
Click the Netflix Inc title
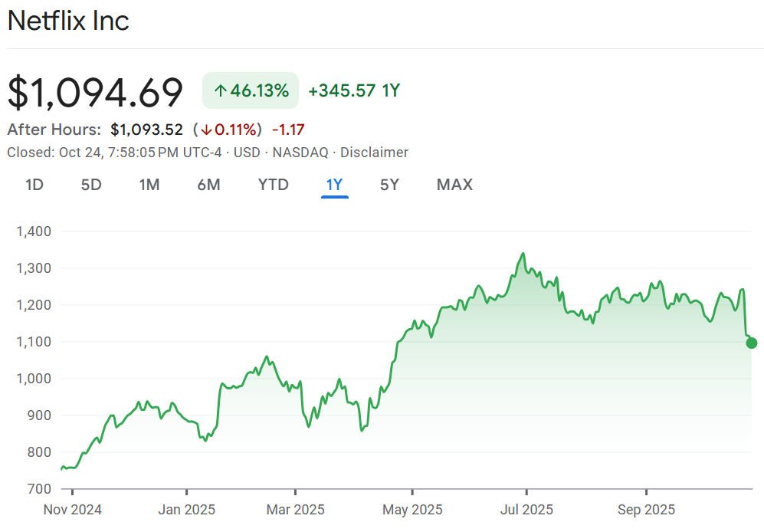pyautogui.click(x=68, y=21)
